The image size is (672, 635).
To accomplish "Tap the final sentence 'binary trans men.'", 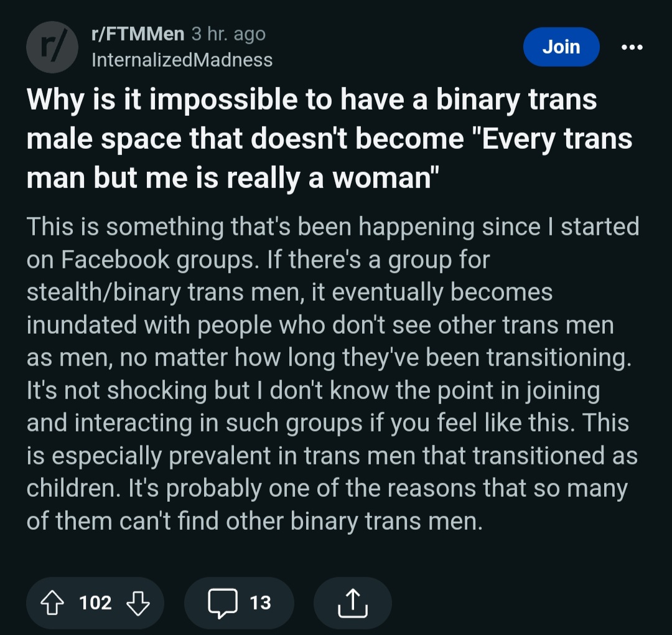I will [x=386, y=521].
